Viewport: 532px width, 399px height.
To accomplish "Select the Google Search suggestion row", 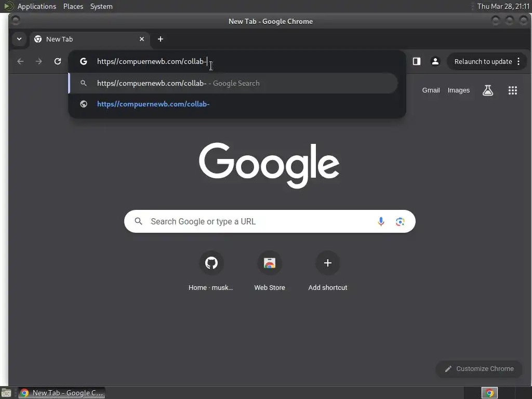I will 233,83.
